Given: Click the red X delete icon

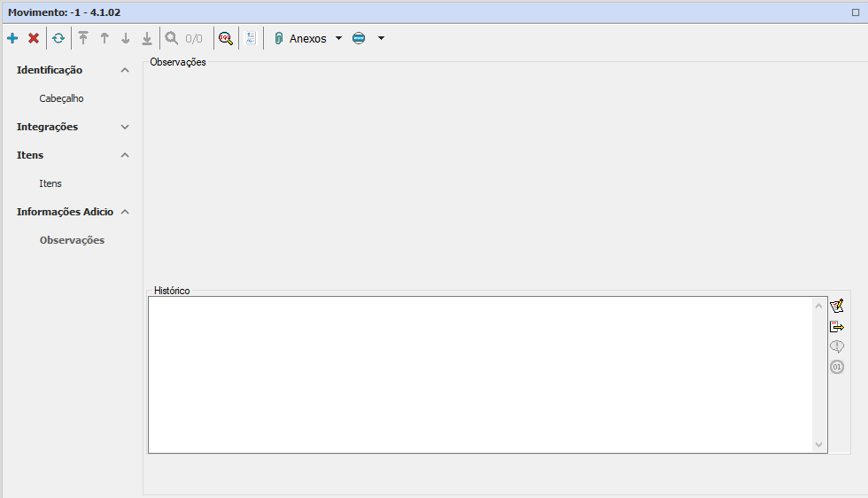Looking at the screenshot, I should (34, 38).
